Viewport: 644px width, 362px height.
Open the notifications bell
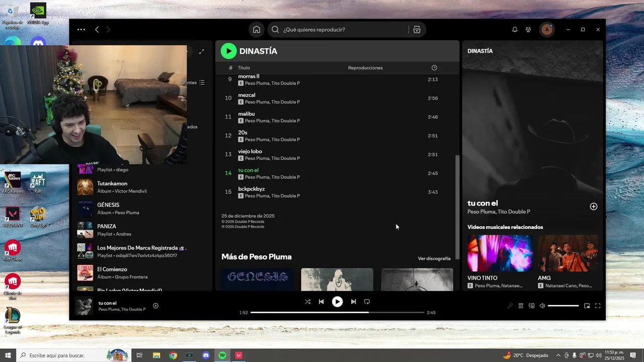[515, 30]
